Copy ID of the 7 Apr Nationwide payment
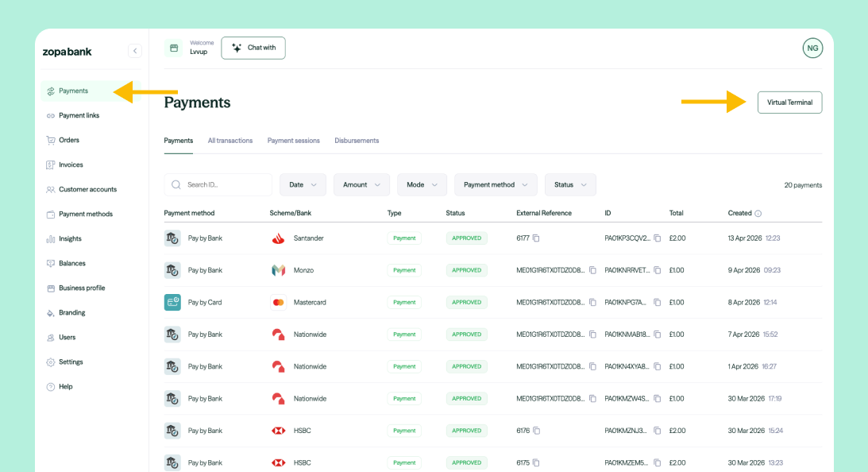The image size is (868, 472). coord(657,335)
